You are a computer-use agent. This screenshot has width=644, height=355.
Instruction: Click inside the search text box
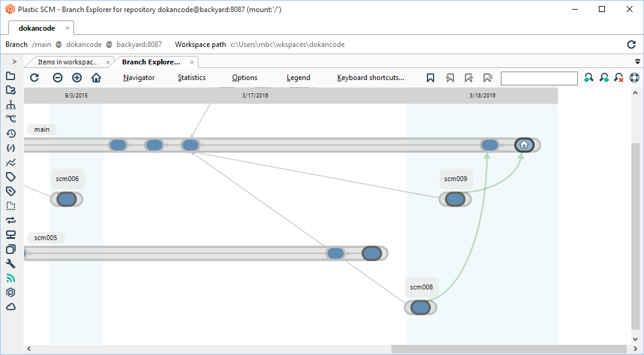(x=539, y=78)
